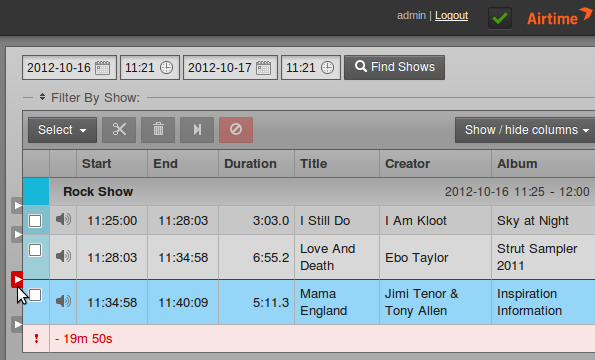Screen dimensions: 595x360
Task: Click the Find Shows button
Action: pos(395,67)
